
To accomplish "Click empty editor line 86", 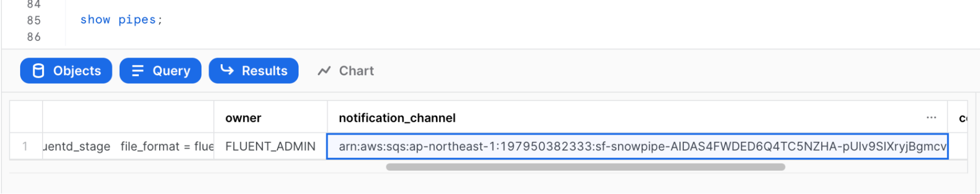I will coord(490,37).
